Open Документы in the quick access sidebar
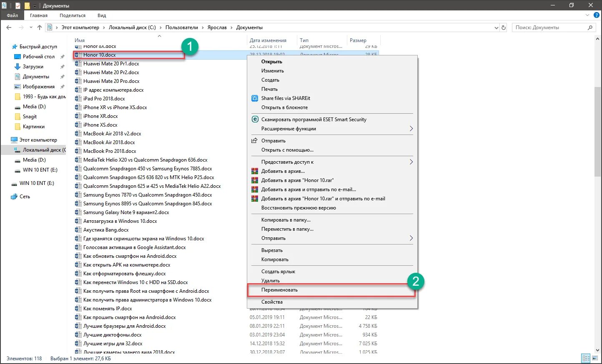602x364 pixels. click(36, 77)
